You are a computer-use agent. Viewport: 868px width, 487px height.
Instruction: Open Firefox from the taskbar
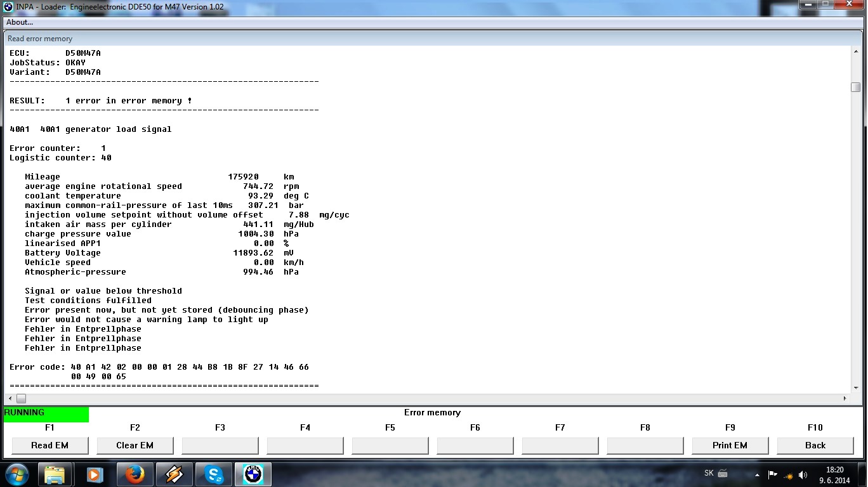(x=134, y=474)
